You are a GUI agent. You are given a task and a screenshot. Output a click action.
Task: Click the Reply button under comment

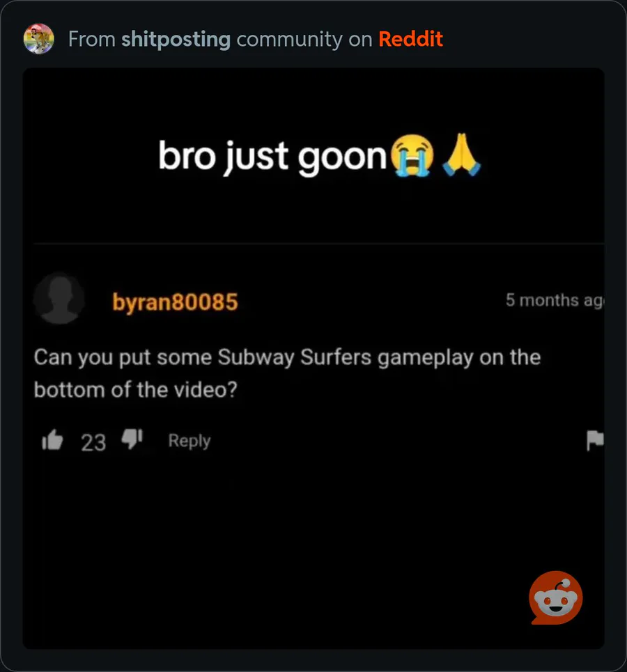(189, 441)
